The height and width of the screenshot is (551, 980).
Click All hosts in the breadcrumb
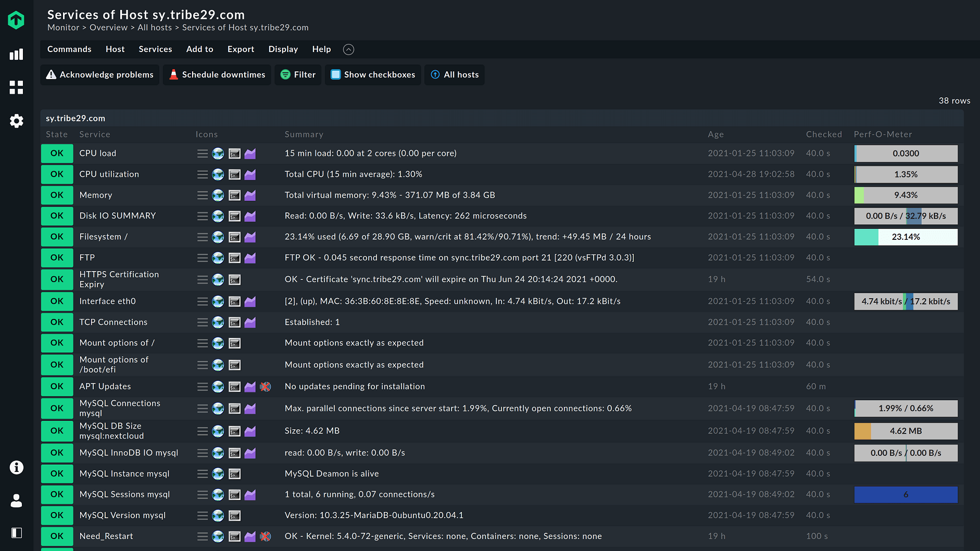[155, 28]
